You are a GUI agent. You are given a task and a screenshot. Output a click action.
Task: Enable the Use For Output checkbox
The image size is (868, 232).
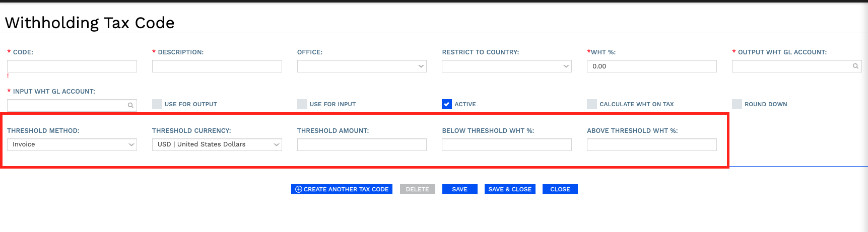157,104
